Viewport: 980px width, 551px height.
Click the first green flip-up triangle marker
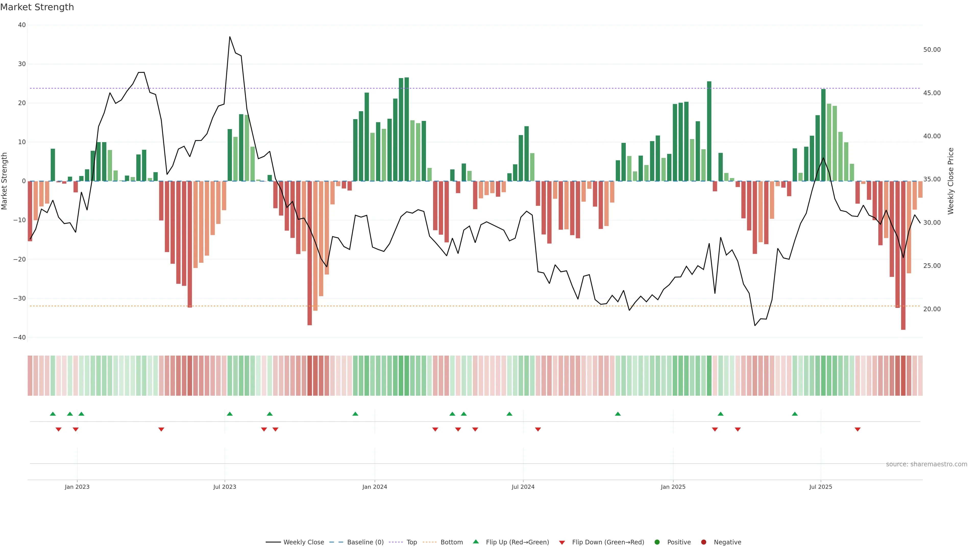[53, 414]
